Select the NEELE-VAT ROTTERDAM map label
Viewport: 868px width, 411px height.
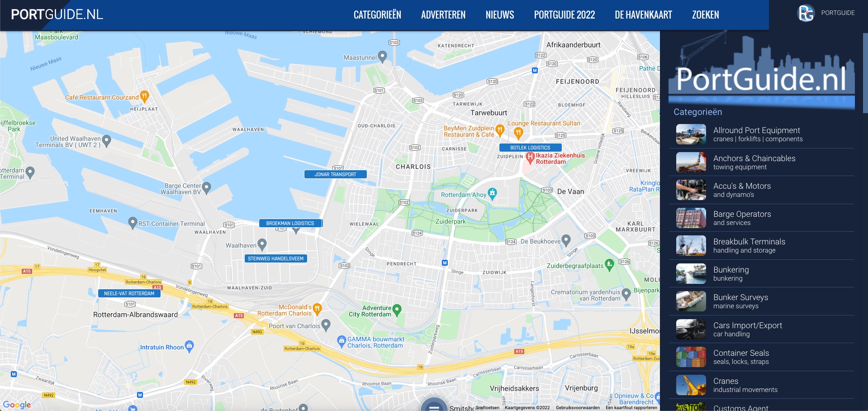point(129,293)
